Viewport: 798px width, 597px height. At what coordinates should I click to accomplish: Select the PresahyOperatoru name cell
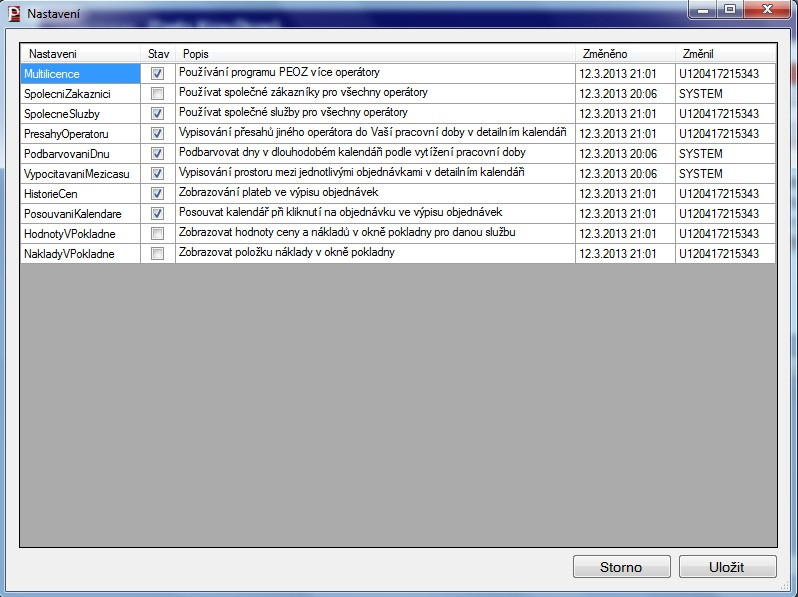point(80,134)
